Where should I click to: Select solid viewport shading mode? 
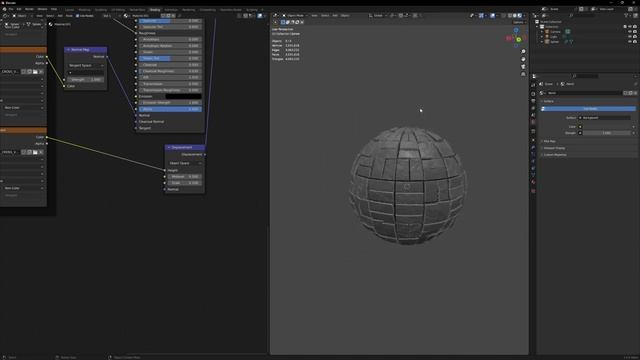coord(515,16)
